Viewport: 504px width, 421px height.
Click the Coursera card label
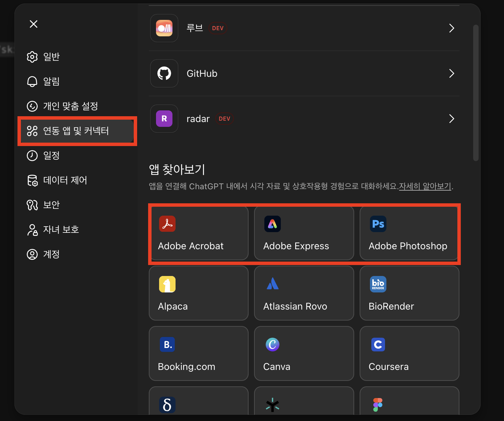(388, 366)
